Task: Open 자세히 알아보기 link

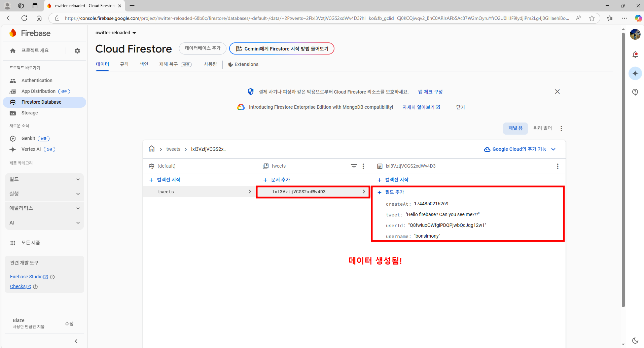Action: coord(421,107)
